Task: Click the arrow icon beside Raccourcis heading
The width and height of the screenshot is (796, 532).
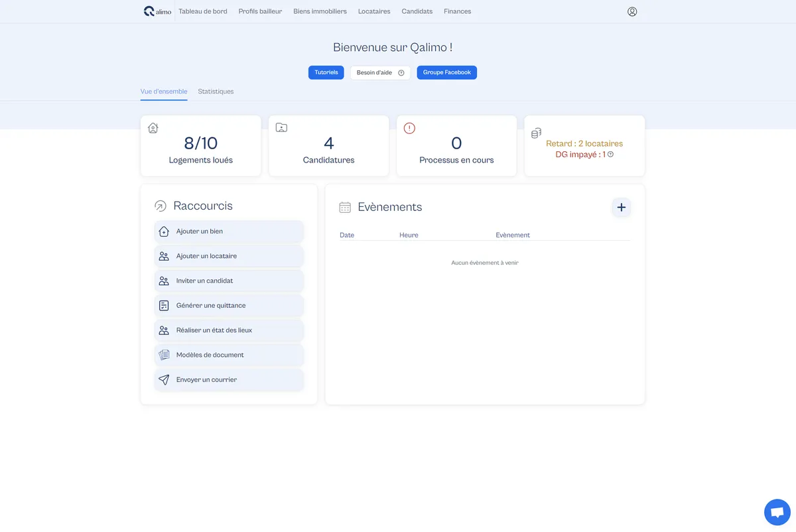Action: (x=160, y=206)
